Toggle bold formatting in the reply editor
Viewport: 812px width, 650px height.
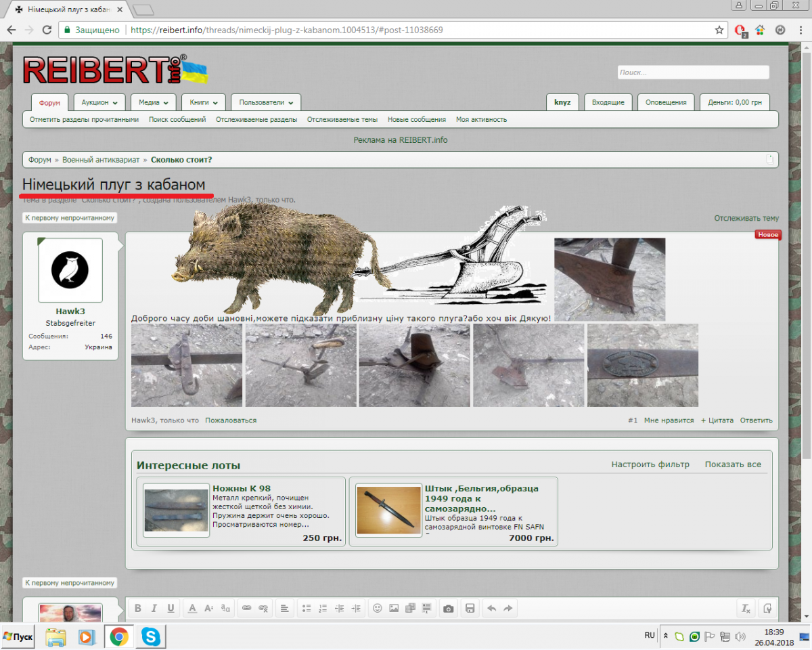[137, 608]
